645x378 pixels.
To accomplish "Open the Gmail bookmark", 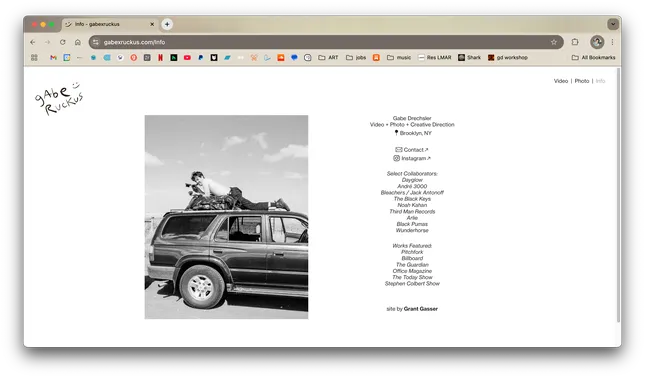I will pyautogui.click(x=53, y=58).
